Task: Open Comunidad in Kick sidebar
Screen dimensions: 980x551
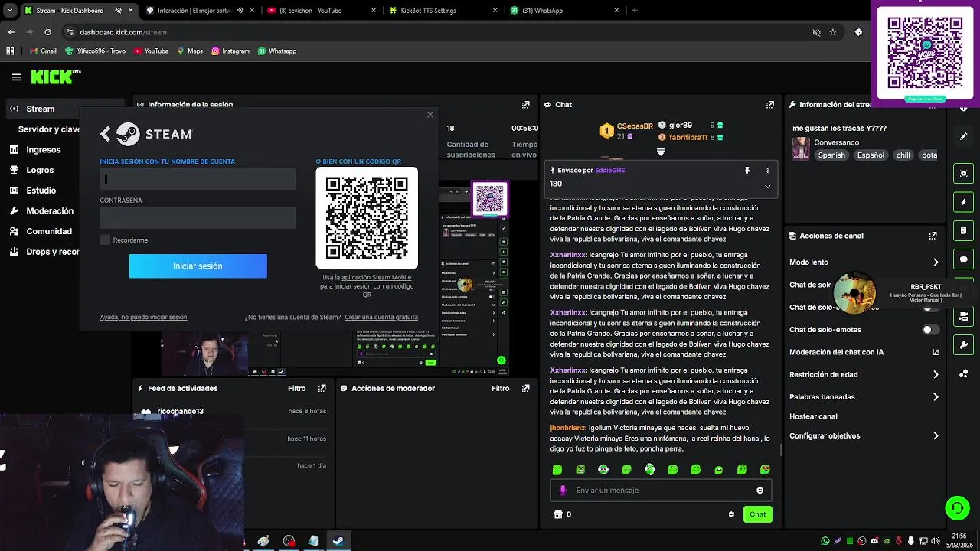Action: point(49,231)
